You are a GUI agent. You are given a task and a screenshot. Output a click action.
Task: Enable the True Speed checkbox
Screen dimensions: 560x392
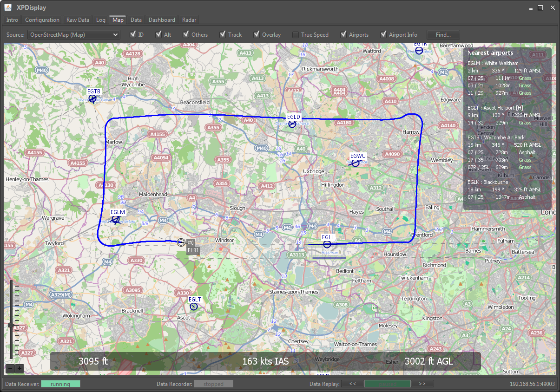click(x=296, y=34)
